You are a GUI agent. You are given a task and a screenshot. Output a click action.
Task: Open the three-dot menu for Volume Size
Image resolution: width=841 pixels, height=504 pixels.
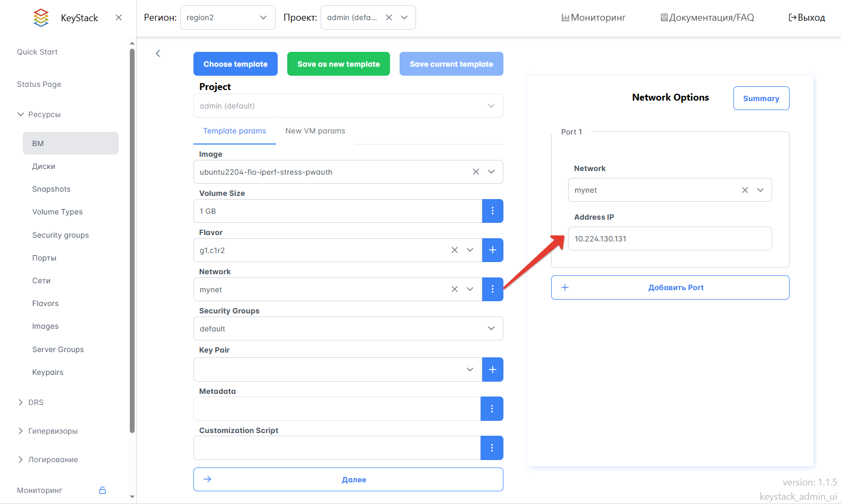[492, 211]
